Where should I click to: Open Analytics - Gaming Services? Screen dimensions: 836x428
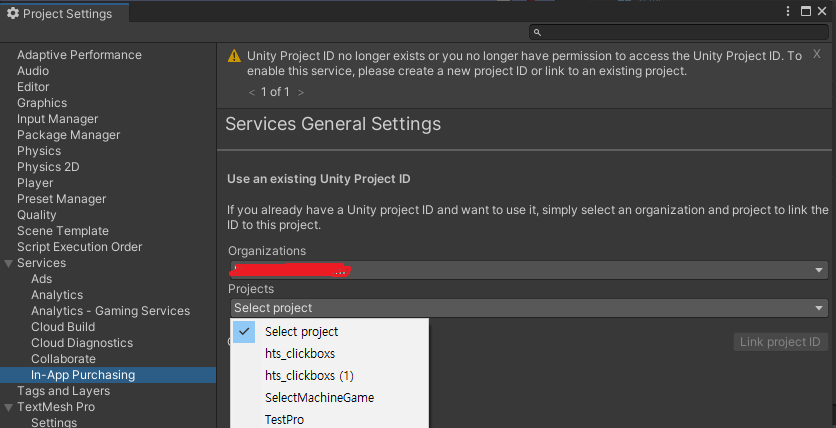click(x=110, y=311)
